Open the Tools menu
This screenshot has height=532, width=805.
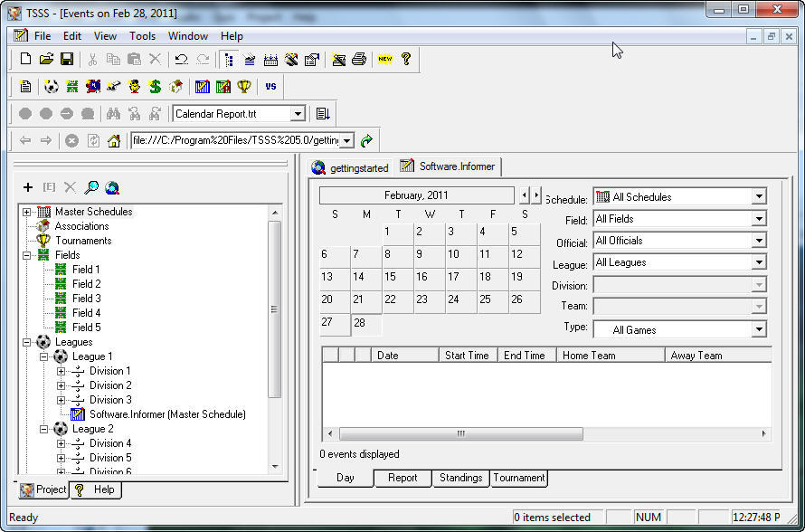tap(141, 36)
